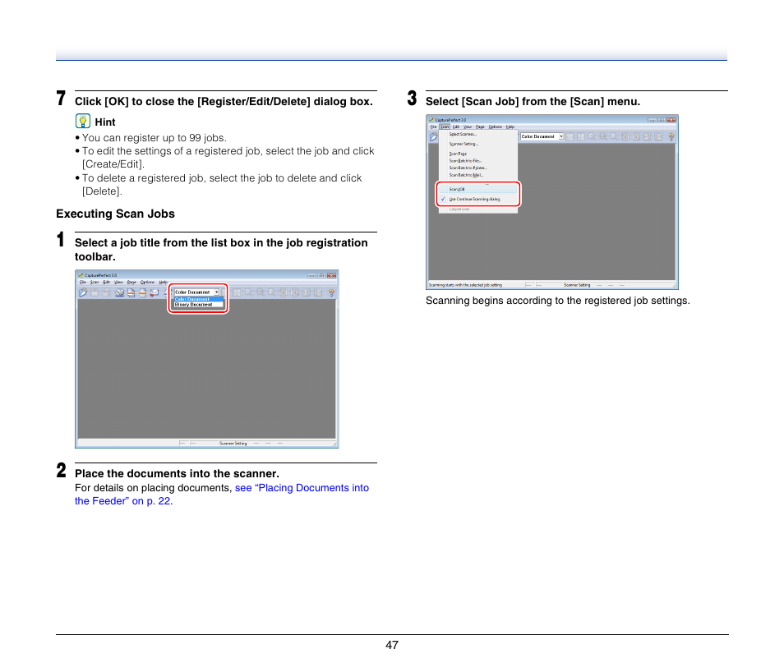The height and width of the screenshot is (672, 784).
Task: Click the CapturePerfect app icon in step 3 title bar
Action: [431, 120]
